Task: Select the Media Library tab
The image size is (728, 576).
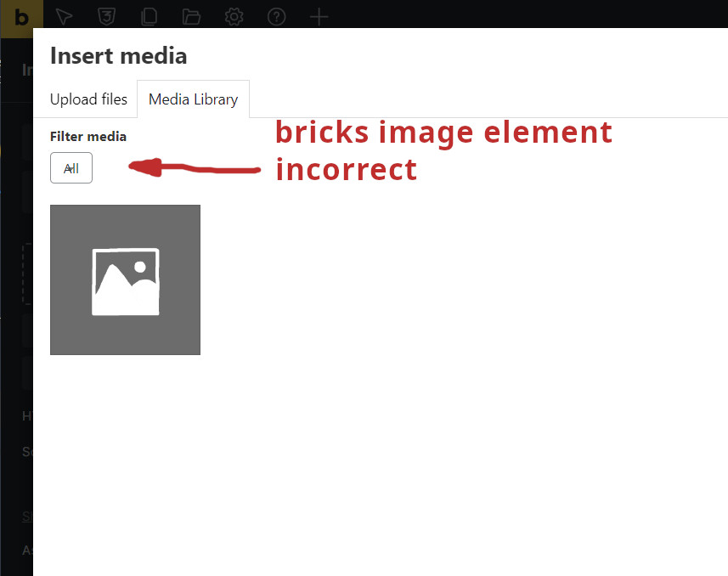Action: [x=193, y=99]
